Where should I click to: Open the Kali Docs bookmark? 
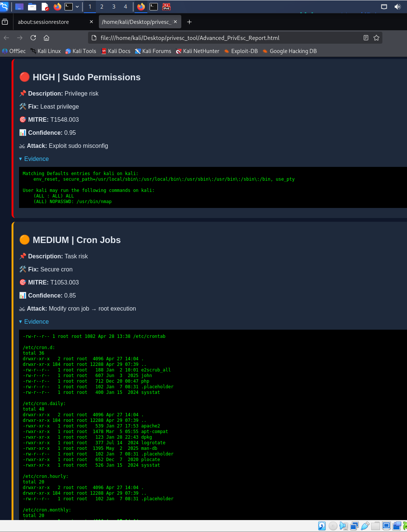(116, 51)
